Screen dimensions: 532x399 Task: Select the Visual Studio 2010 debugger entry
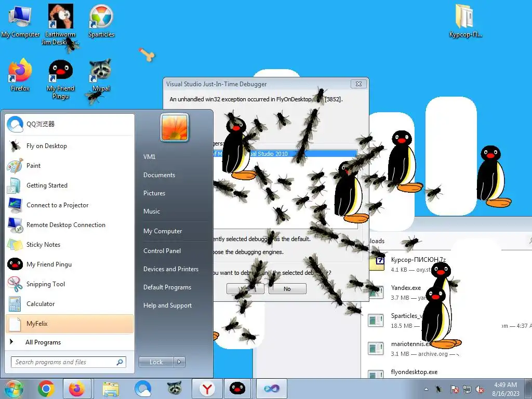tap(285, 154)
